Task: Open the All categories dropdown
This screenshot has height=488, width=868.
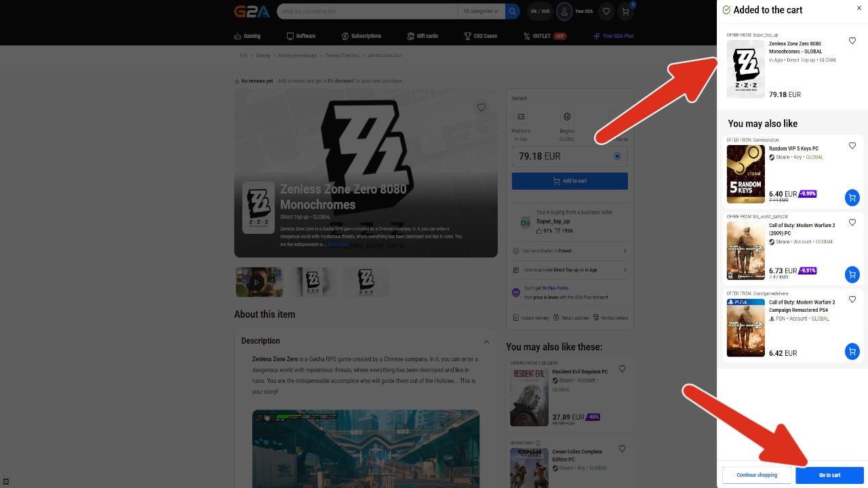Action: pos(481,12)
